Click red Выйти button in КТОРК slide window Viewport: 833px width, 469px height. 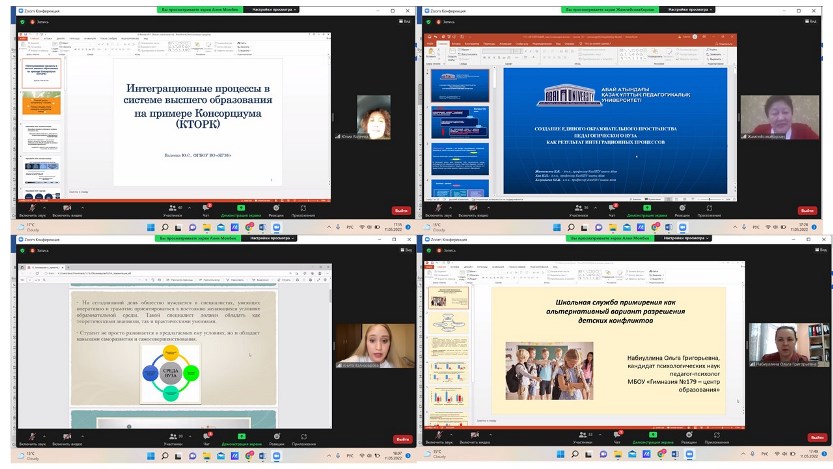[x=401, y=211]
